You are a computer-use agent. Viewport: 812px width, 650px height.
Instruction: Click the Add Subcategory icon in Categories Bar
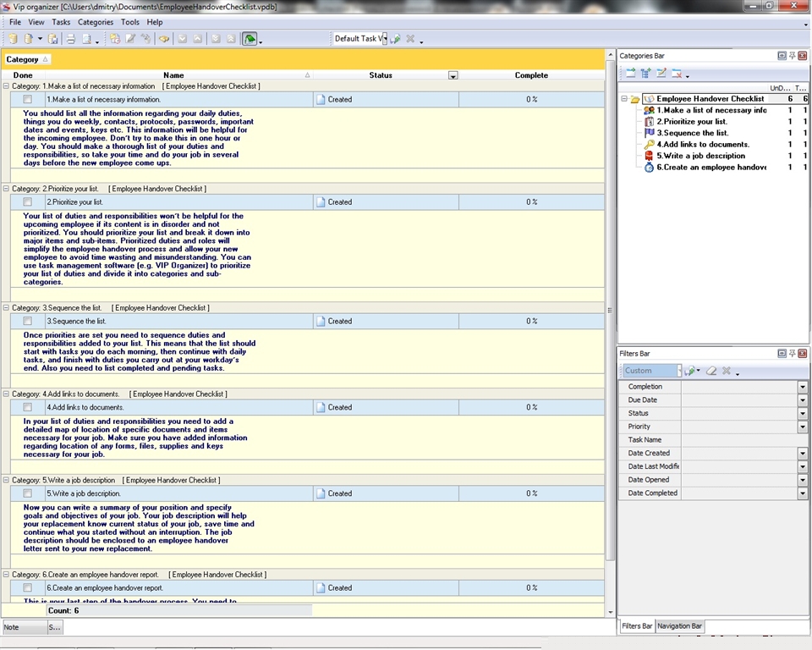point(645,74)
